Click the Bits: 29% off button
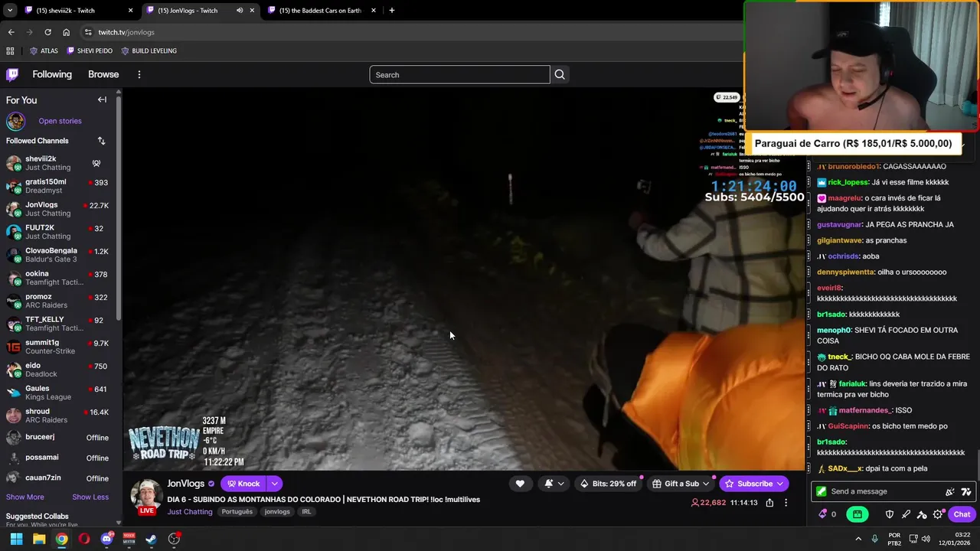Image resolution: width=980 pixels, height=551 pixels. pyautogui.click(x=608, y=484)
